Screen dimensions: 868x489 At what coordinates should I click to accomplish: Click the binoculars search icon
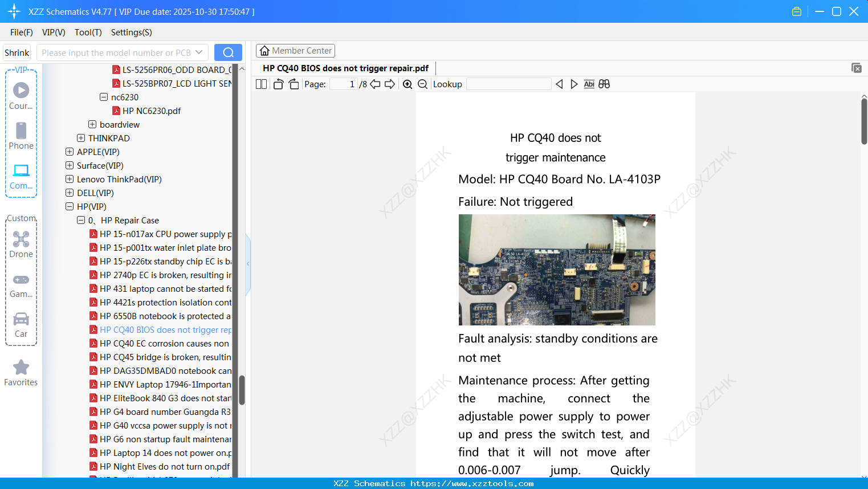tap(604, 84)
